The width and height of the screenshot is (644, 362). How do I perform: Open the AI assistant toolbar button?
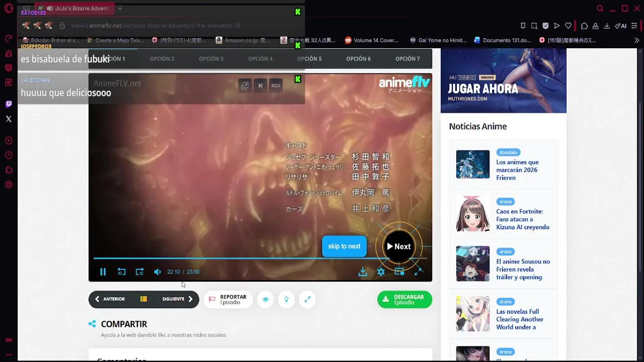(x=620, y=26)
